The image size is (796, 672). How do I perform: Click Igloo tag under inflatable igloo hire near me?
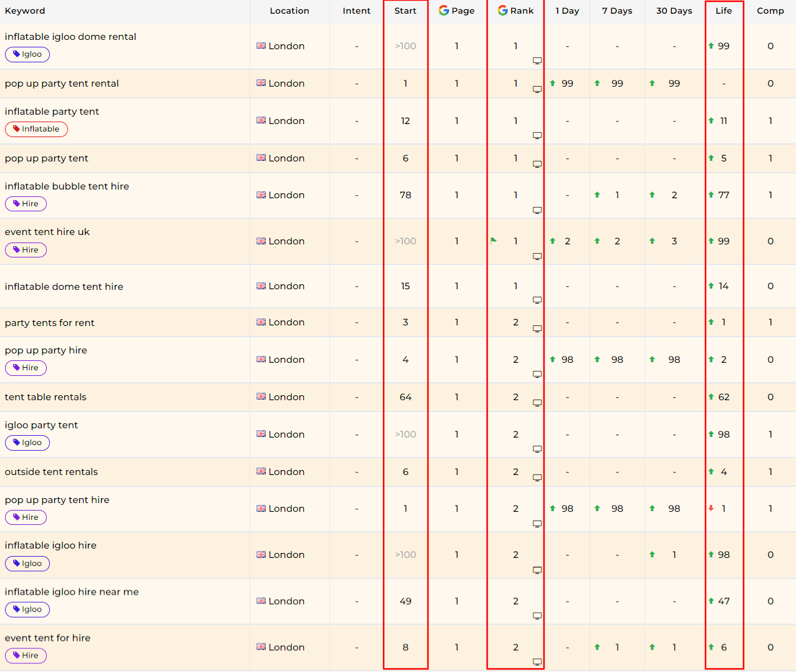coord(27,610)
